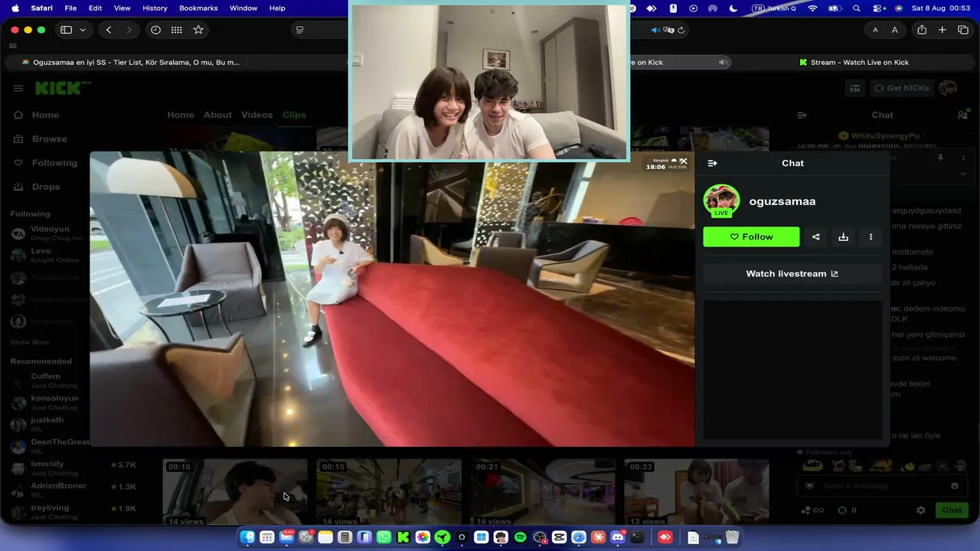Image resolution: width=980 pixels, height=551 pixels.
Task: Open limonify recommended channel
Action: tap(73, 468)
